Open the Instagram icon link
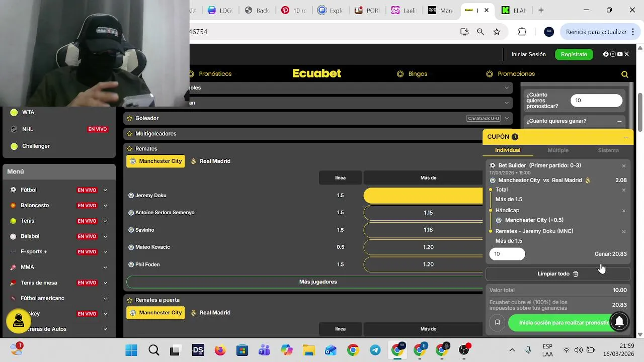 coord(613,54)
